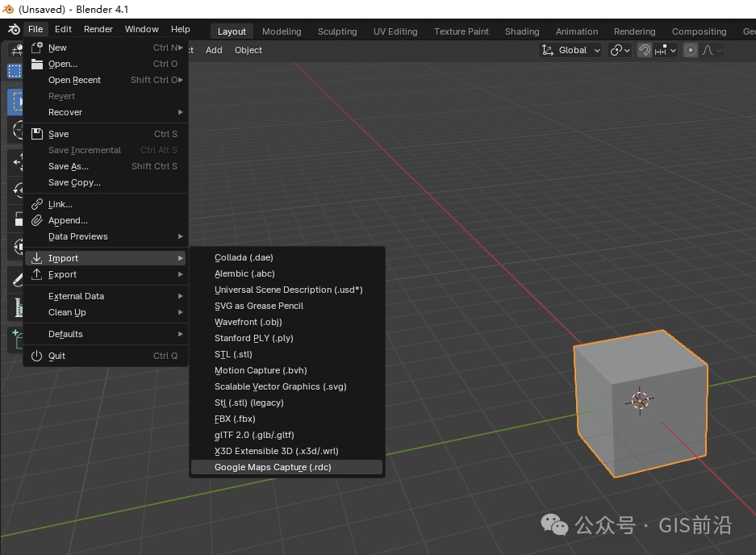Click Quit in the File menu
Viewport: 756px width, 555px height.
coord(106,356)
